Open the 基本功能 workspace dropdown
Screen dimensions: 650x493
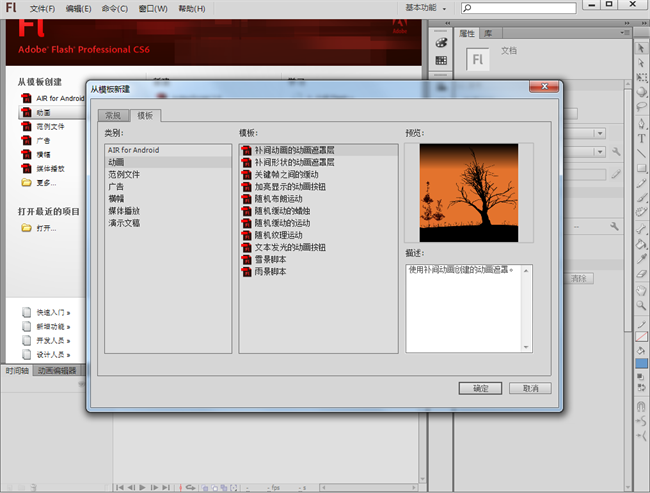click(425, 8)
